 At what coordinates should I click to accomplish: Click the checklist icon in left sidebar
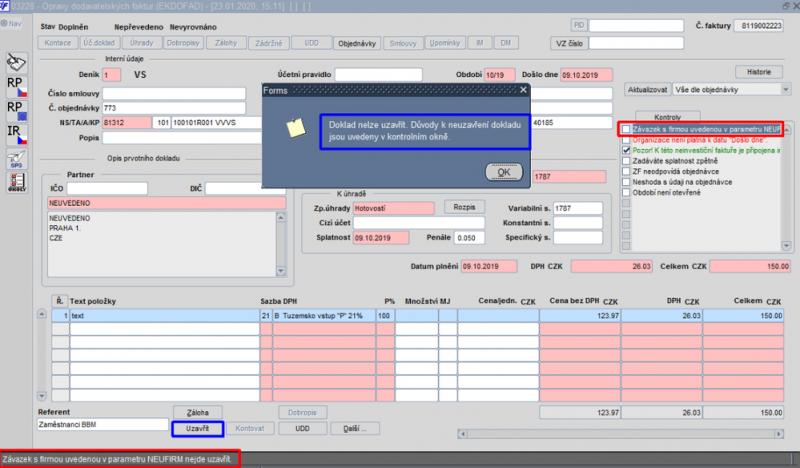point(16,182)
